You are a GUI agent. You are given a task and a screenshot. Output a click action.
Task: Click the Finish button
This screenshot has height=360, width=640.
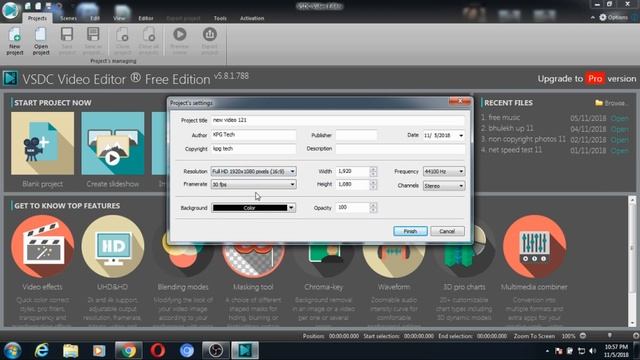coord(410,231)
